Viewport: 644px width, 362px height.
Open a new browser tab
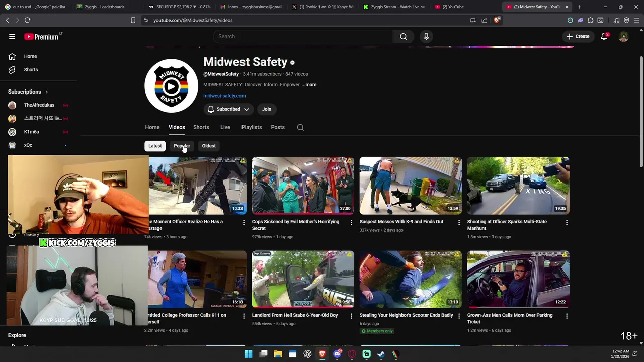click(x=579, y=7)
